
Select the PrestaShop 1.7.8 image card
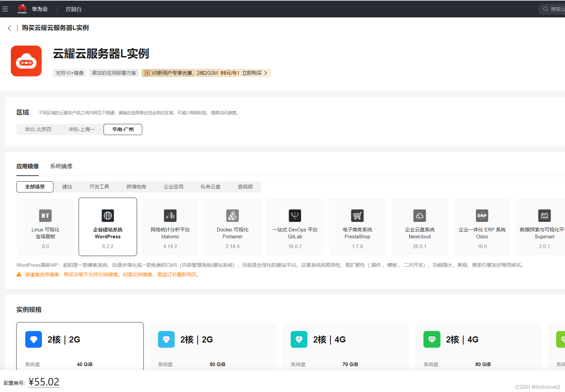(x=357, y=227)
